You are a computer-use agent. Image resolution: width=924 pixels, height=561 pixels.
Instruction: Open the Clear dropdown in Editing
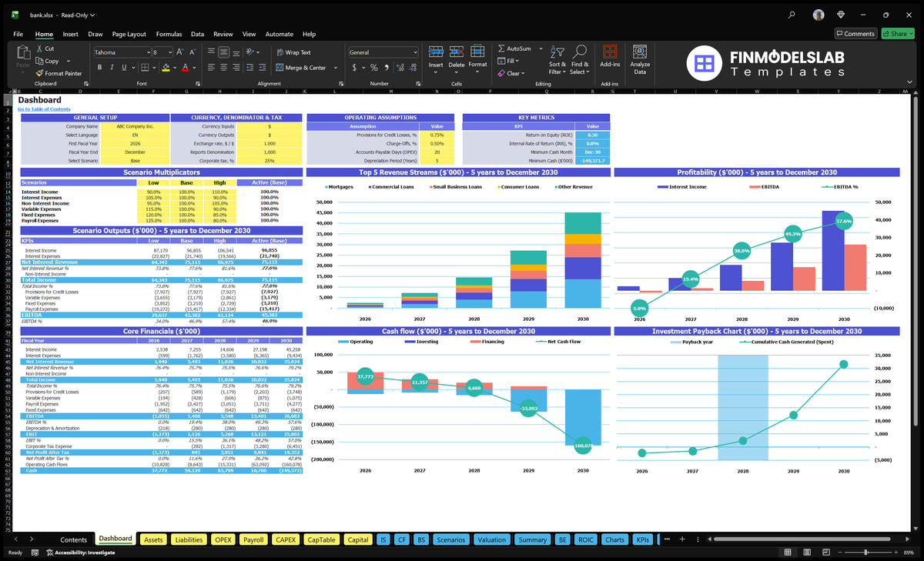[x=511, y=73]
